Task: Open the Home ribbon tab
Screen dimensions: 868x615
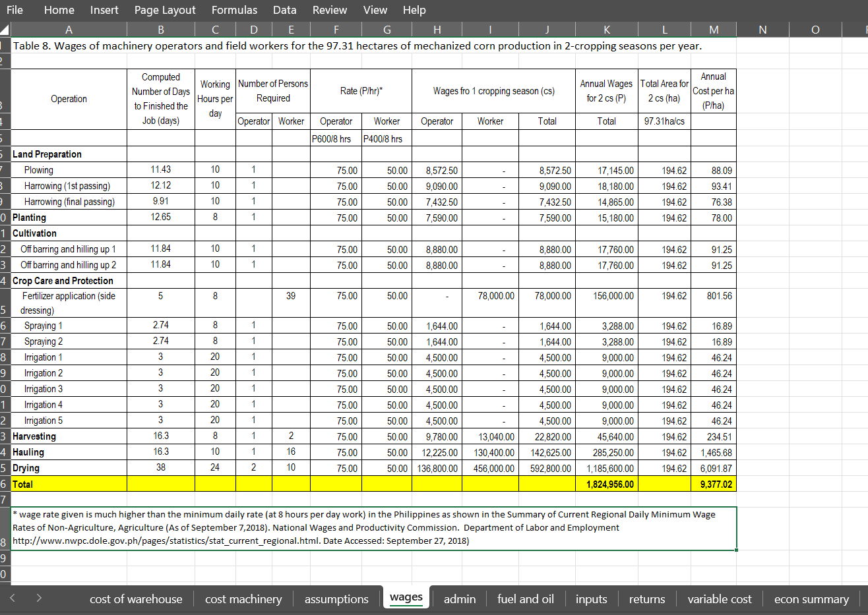Action: tap(59, 10)
